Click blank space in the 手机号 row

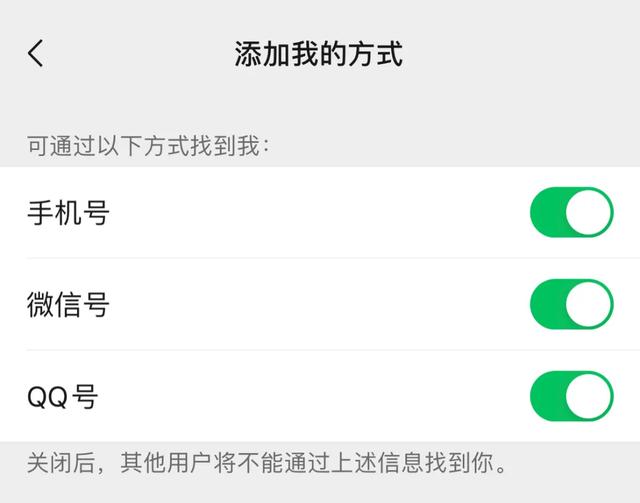click(x=320, y=212)
